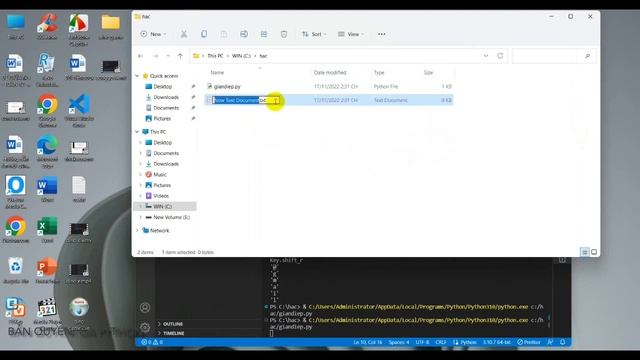The height and width of the screenshot is (360, 640).
Task: Open the recent locations chevron
Action: pos(168,56)
